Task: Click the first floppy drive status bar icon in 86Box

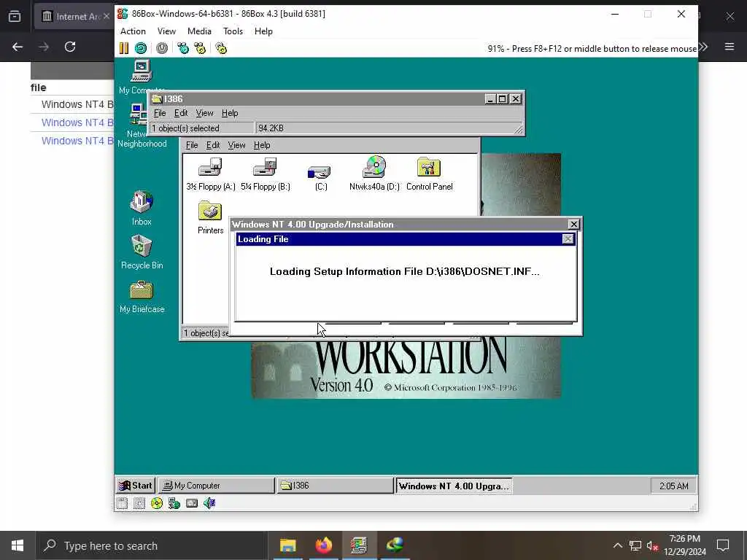Action: [x=122, y=503]
